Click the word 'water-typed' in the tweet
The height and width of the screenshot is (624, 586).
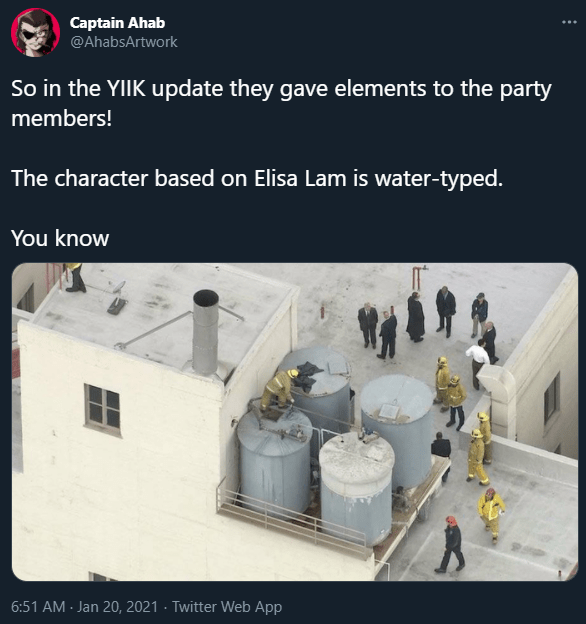(438, 178)
